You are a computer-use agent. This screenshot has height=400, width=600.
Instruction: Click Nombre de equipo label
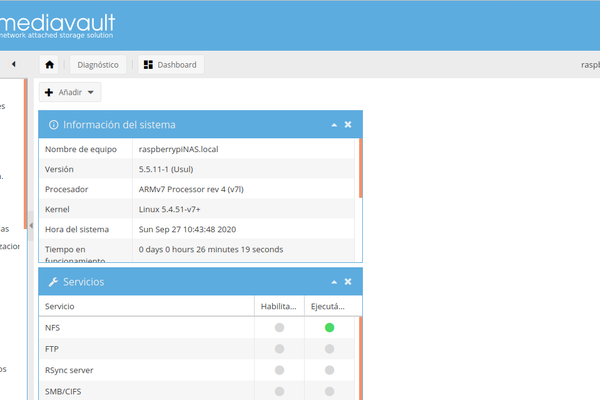[x=81, y=149]
